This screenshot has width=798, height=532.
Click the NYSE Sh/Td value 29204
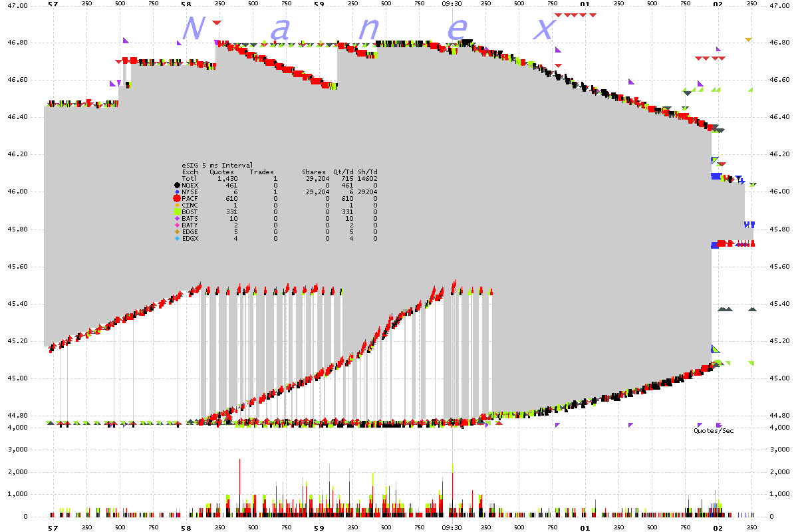coord(368,192)
